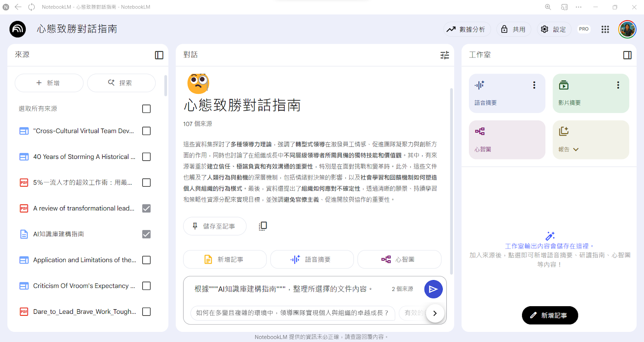Show next suggested question with chevron arrow
This screenshot has width=644, height=342.
click(x=435, y=313)
